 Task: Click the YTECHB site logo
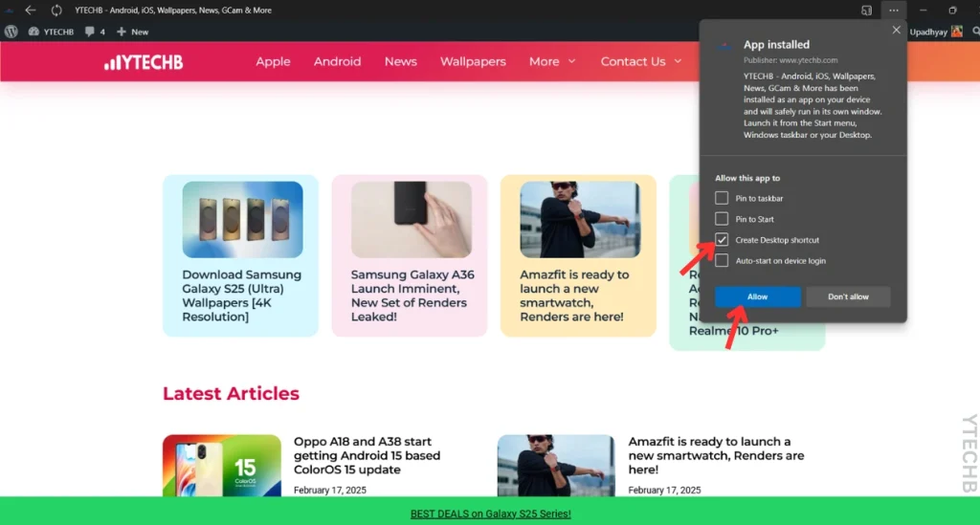[x=144, y=62]
